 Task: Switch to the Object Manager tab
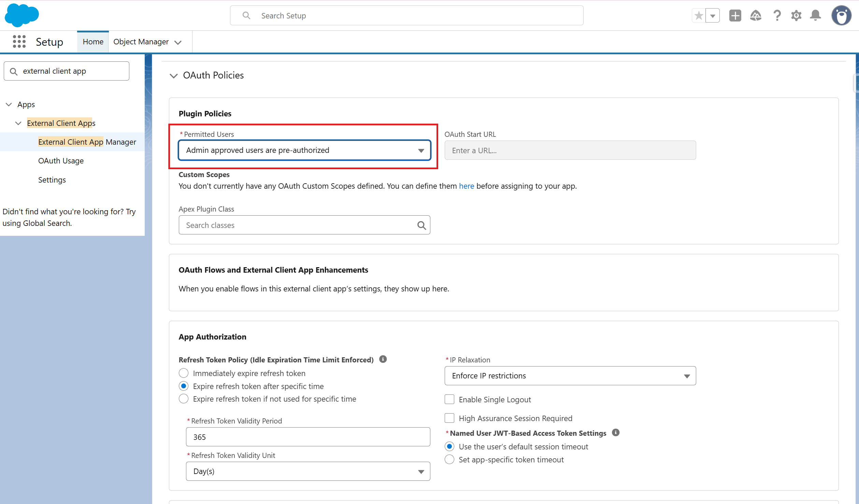pyautogui.click(x=141, y=42)
